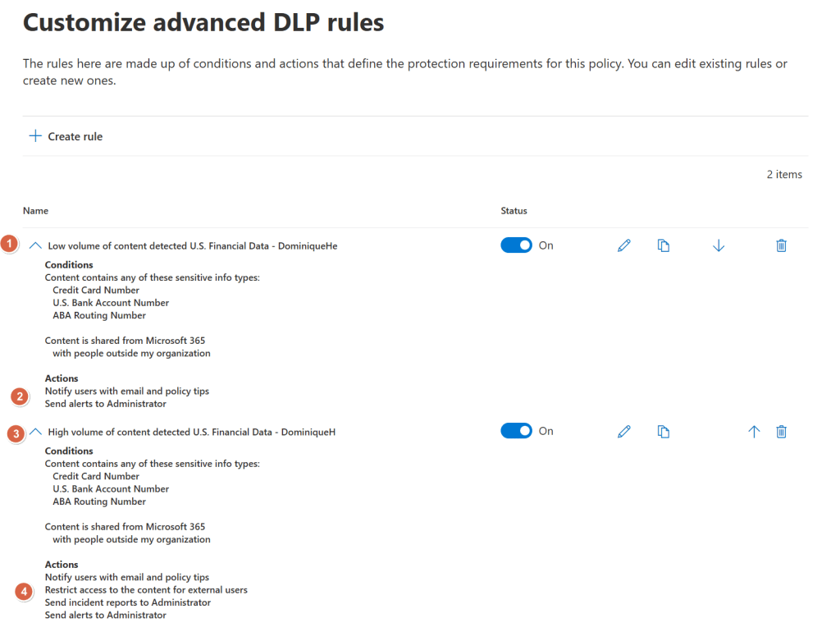Click the numbered callout marker 4
Screen dimensions: 840x632
click(x=24, y=591)
